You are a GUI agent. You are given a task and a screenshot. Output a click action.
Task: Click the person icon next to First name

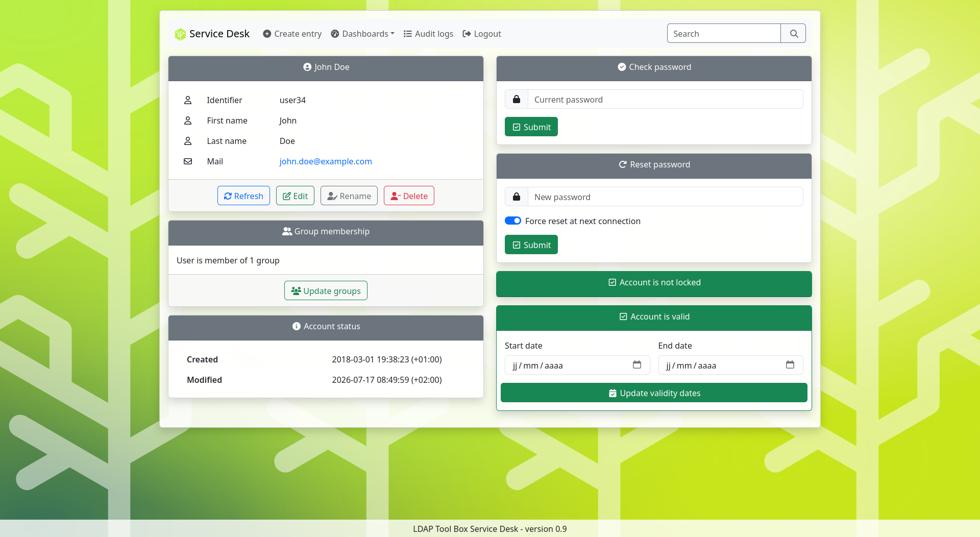click(x=188, y=120)
